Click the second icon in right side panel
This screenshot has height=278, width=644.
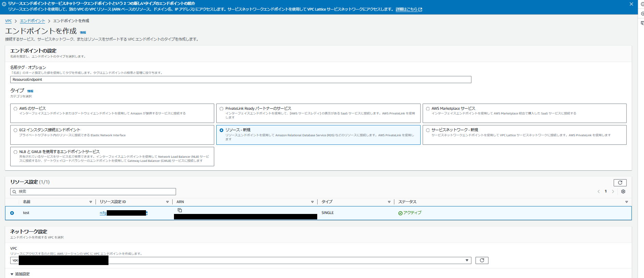[642, 14]
